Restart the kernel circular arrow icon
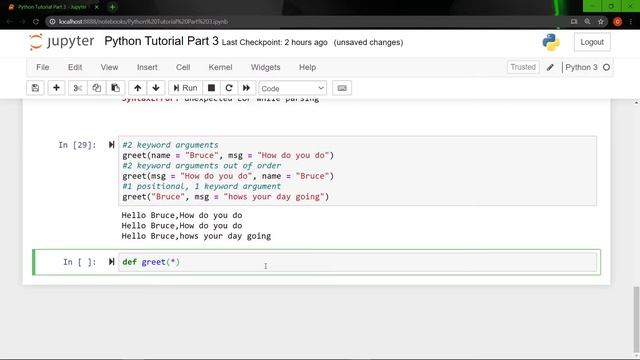Image resolution: width=640 pixels, height=360 pixels. coord(229,88)
